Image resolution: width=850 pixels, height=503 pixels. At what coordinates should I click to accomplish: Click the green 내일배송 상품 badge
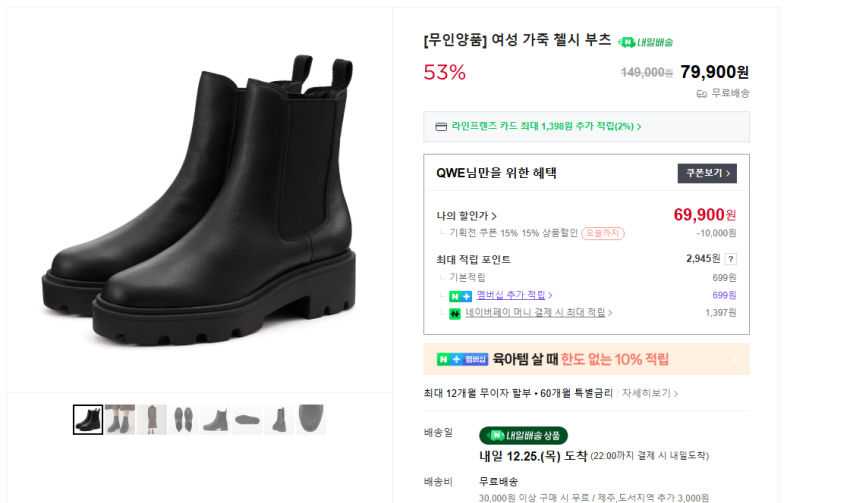(523, 435)
